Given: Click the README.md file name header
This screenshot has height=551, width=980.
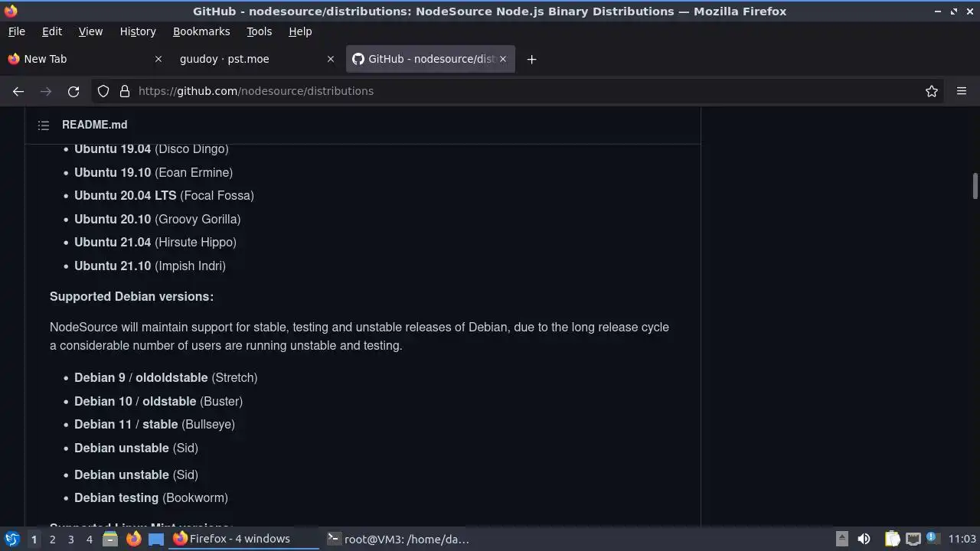Looking at the screenshot, I should 95,125.
